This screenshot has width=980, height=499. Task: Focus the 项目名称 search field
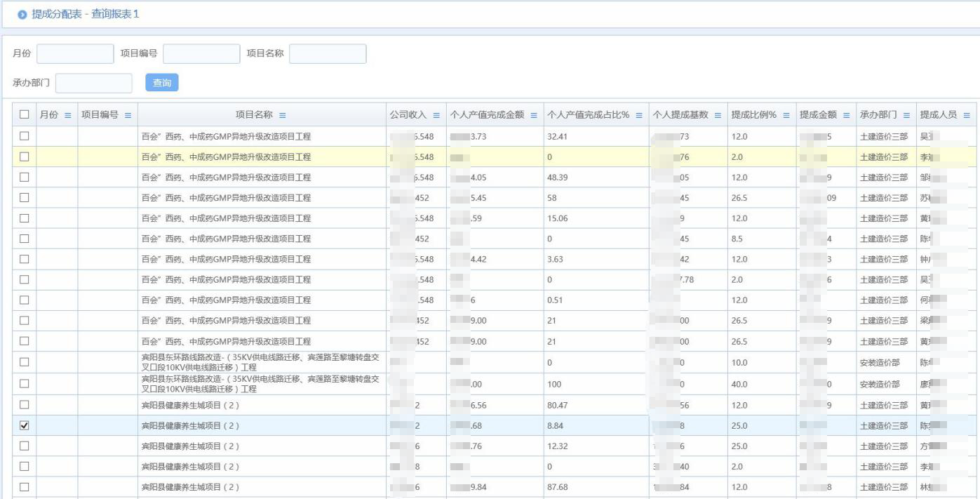pos(328,54)
